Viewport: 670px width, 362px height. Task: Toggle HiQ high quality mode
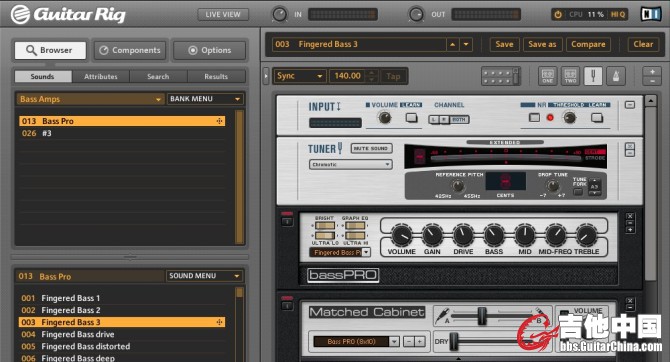(x=618, y=15)
